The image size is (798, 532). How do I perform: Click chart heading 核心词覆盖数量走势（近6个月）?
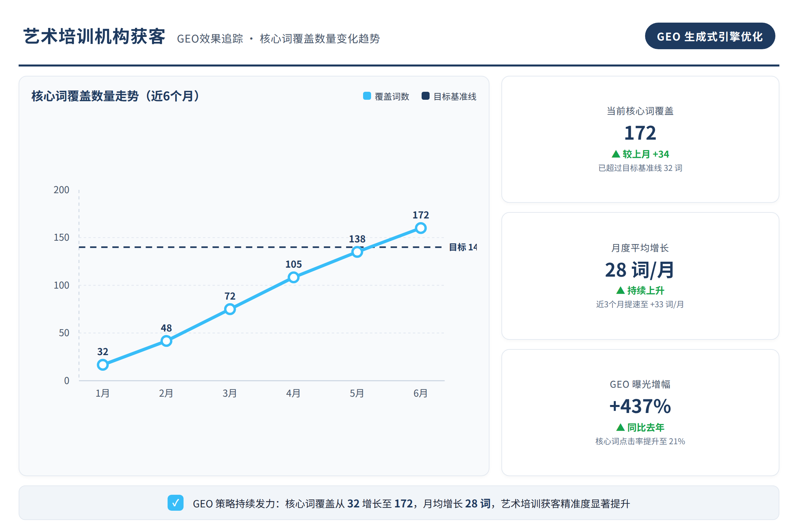115,96
